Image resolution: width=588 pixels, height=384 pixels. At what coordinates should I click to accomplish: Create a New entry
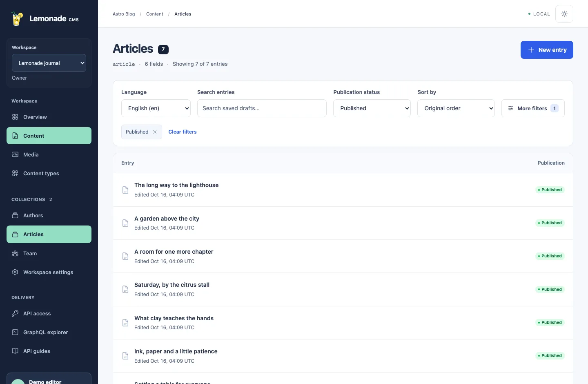pyautogui.click(x=547, y=50)
